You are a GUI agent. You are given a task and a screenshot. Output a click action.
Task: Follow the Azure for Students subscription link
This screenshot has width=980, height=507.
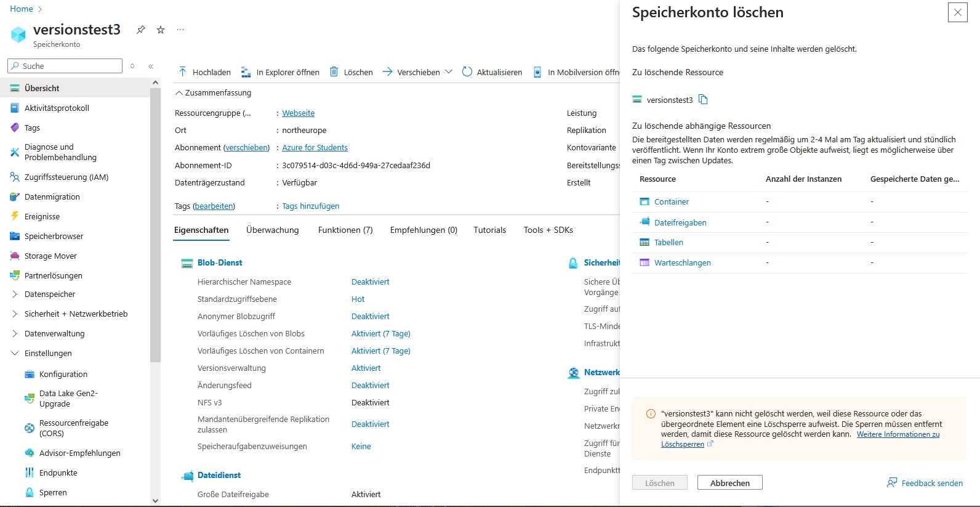pyautogui.click(x=315, y=148)
